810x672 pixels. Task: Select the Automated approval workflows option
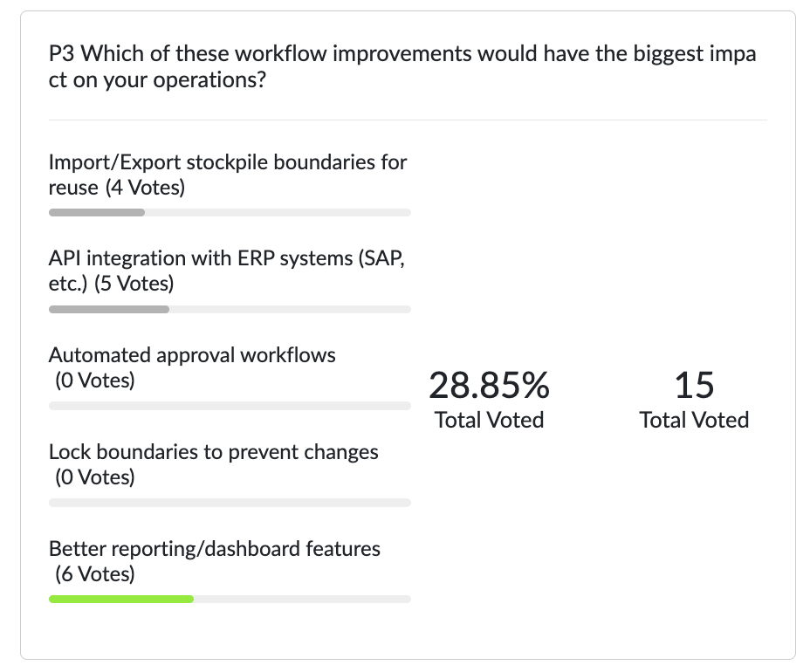click(192, 355)
